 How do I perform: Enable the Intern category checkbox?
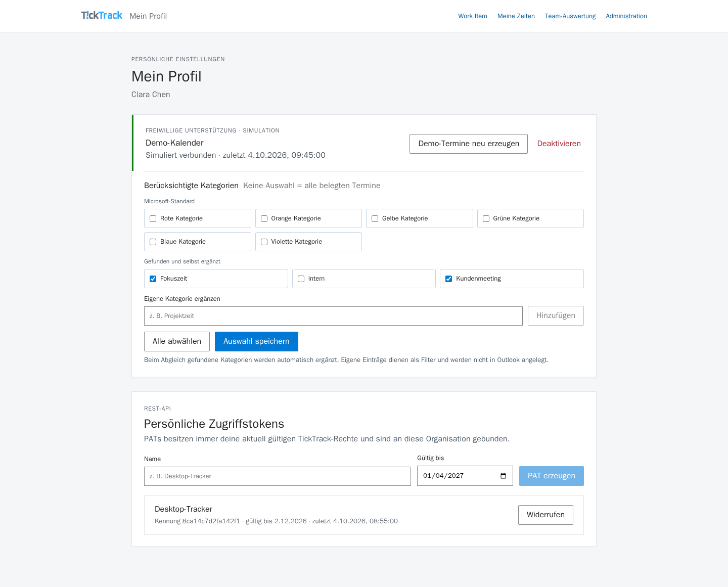point(301,279)
